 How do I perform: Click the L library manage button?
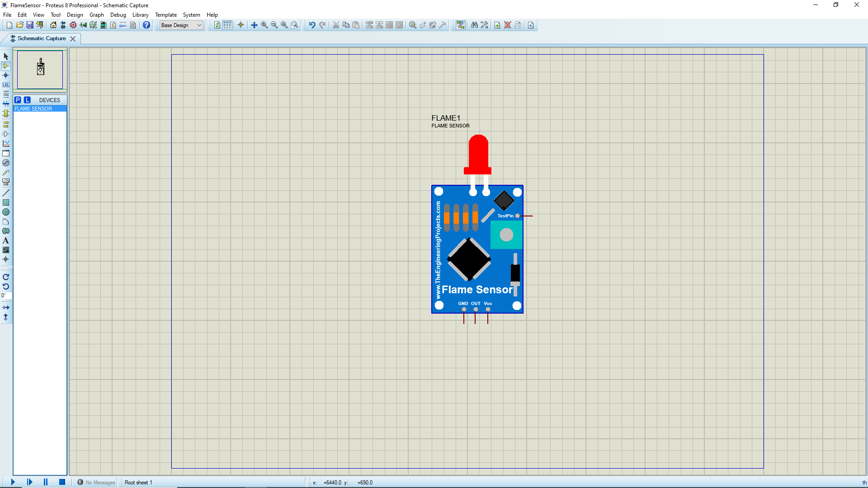coord(28,100)
